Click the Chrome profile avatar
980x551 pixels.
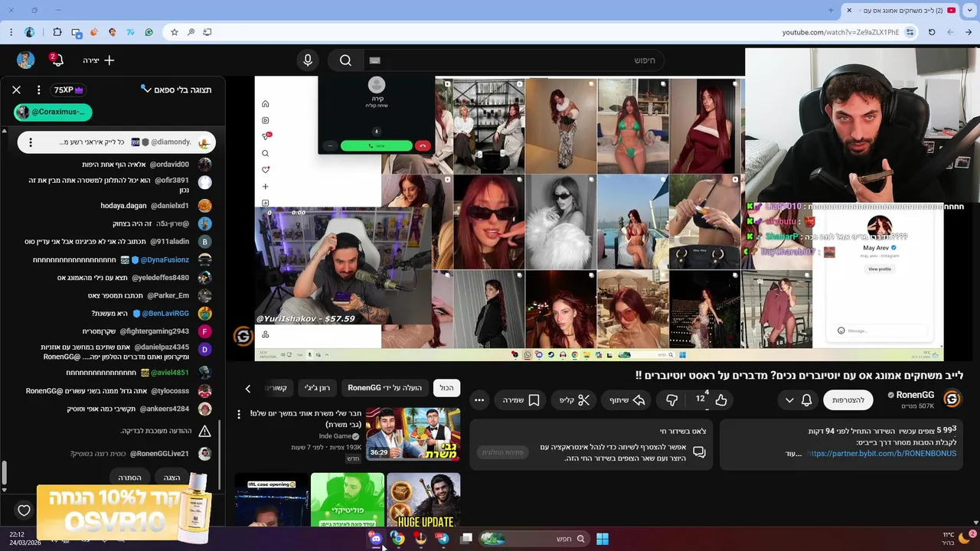[x=29, y=32]
